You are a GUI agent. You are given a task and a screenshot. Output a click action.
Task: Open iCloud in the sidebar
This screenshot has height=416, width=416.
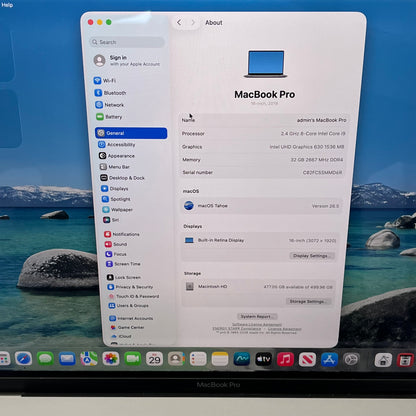click(x=121, y=336)
